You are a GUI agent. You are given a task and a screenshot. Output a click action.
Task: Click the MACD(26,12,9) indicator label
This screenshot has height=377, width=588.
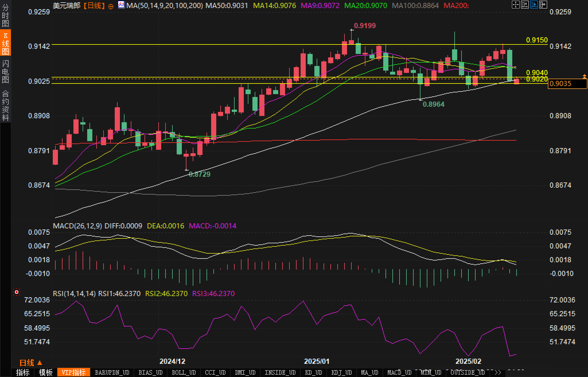(77, 226)
